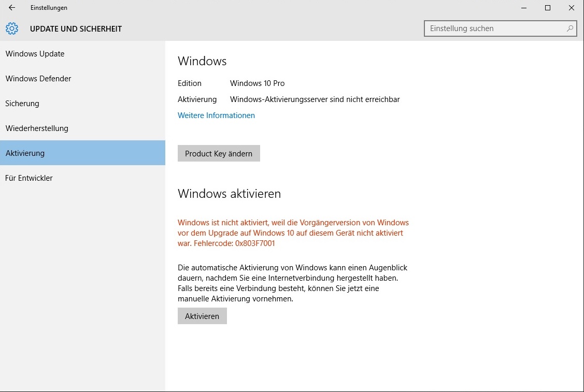Viewport: 584px width, 392px height.
Task: Select Aktivierung in the sidebar
Action: coord(82,153)
